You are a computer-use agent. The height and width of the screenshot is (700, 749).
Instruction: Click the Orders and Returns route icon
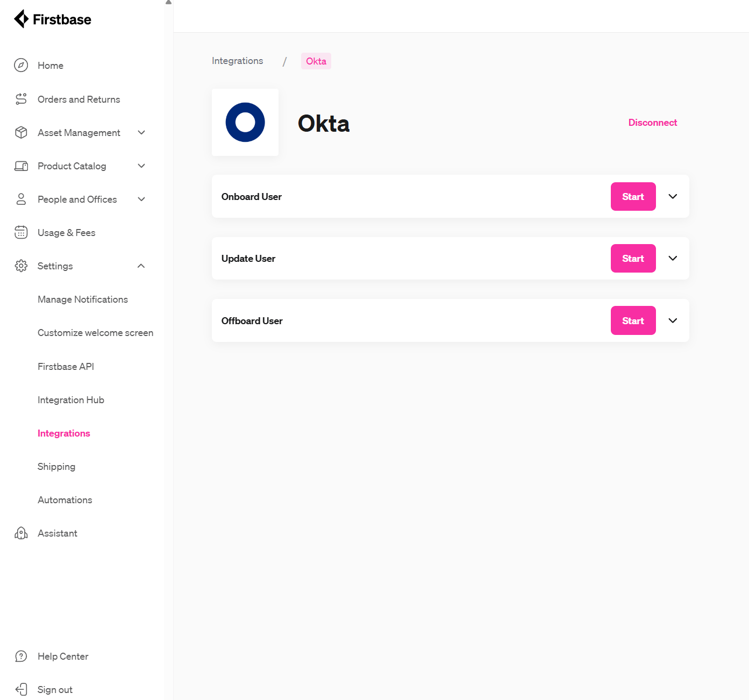(x=21, y=99)
